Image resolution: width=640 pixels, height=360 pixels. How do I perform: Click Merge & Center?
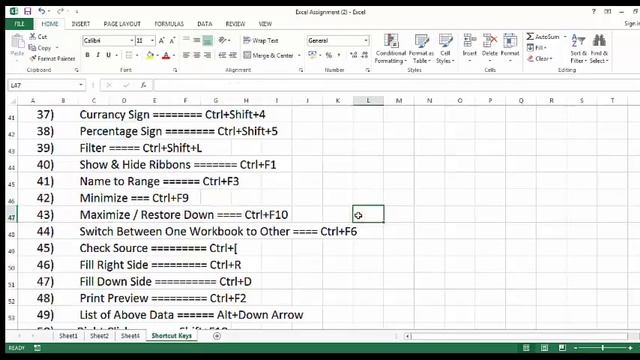pos(269,55)
